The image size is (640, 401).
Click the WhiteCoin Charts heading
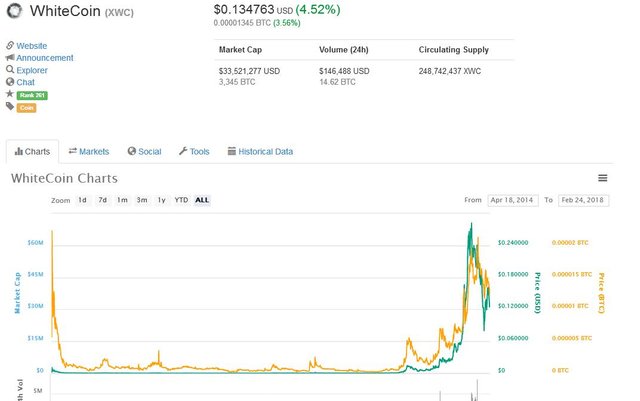pos(64,178)
